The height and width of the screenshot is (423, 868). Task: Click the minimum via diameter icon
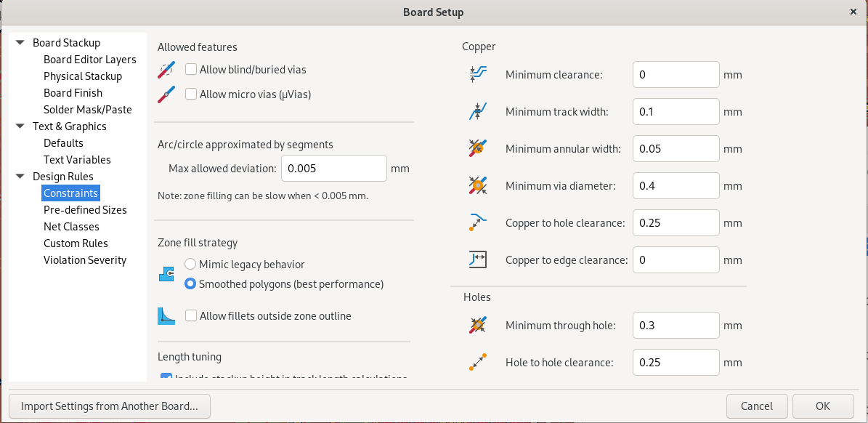[477, 185]
